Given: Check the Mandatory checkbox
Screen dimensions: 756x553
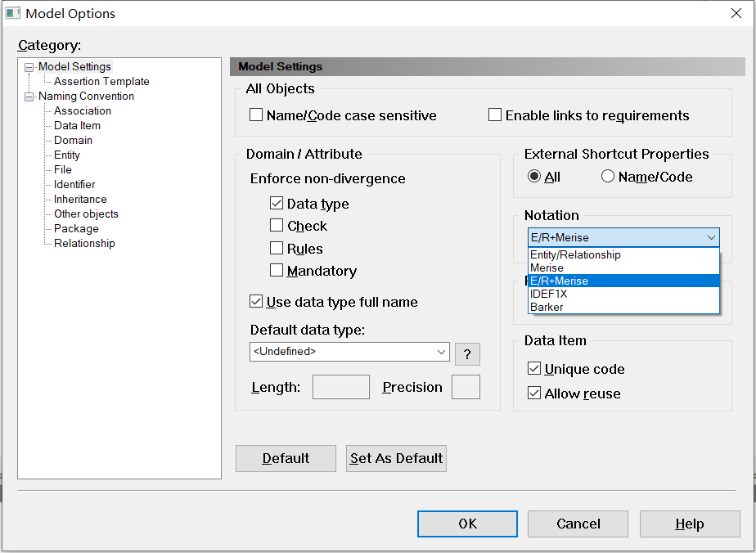Looking at the screenshot, I should click(x=277, y=270).
